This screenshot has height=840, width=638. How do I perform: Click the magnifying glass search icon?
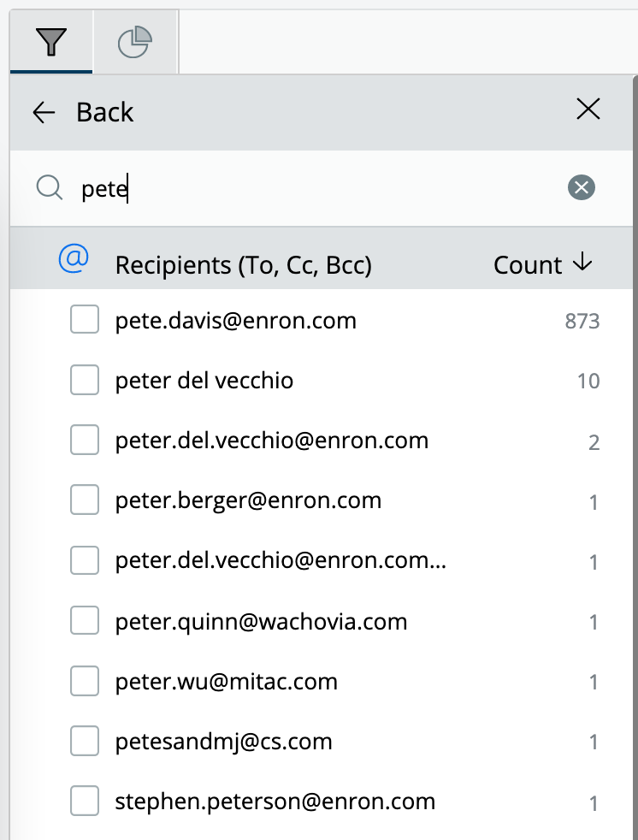(x=50, y=188)
